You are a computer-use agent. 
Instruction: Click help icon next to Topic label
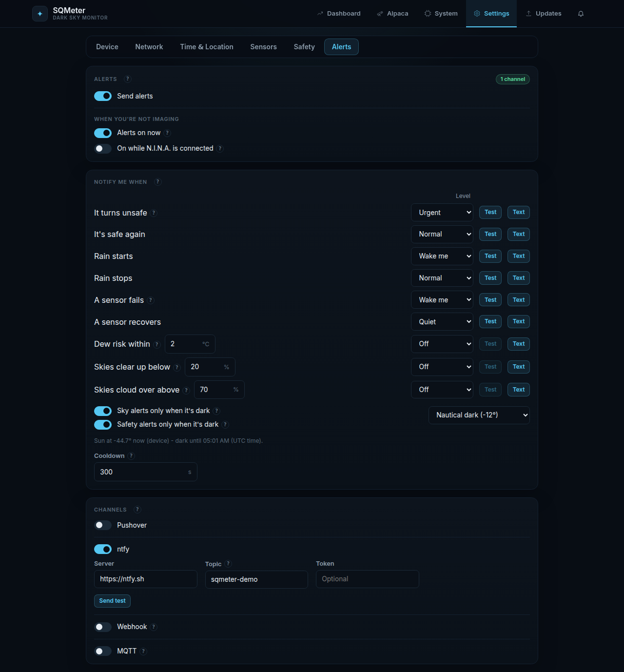click(x=228, y=564)
